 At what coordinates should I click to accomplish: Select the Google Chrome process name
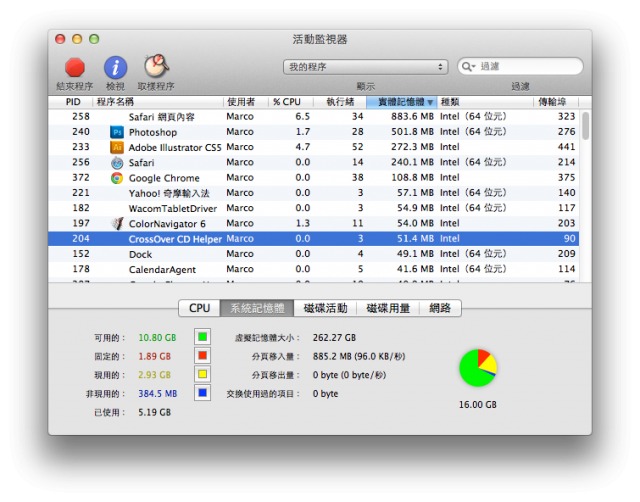coord(164,178)
